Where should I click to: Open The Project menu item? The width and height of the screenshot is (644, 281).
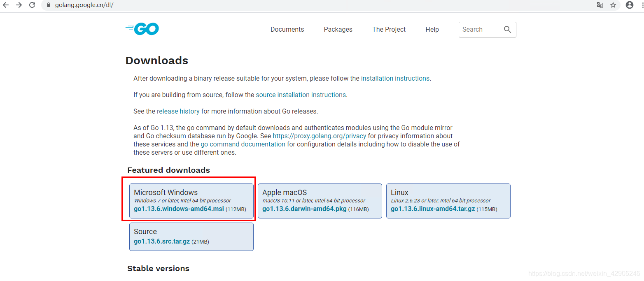click(389, 29)
